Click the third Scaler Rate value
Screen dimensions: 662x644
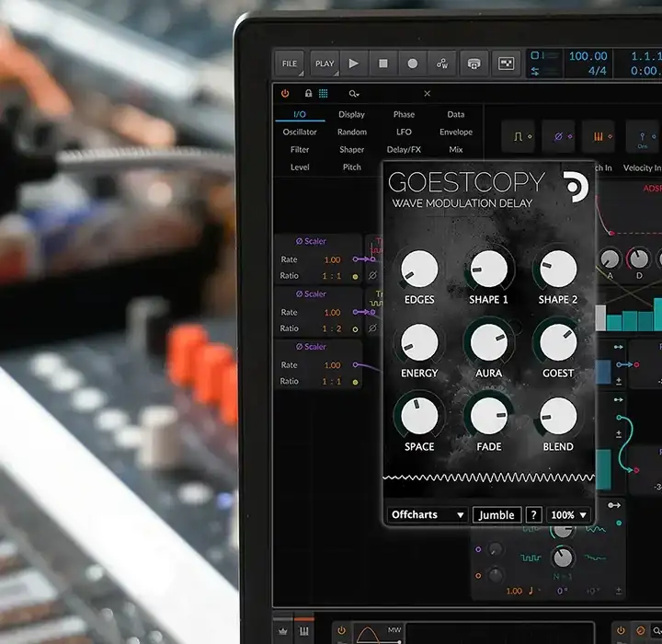pyautogui.click(x=333, y=365)
